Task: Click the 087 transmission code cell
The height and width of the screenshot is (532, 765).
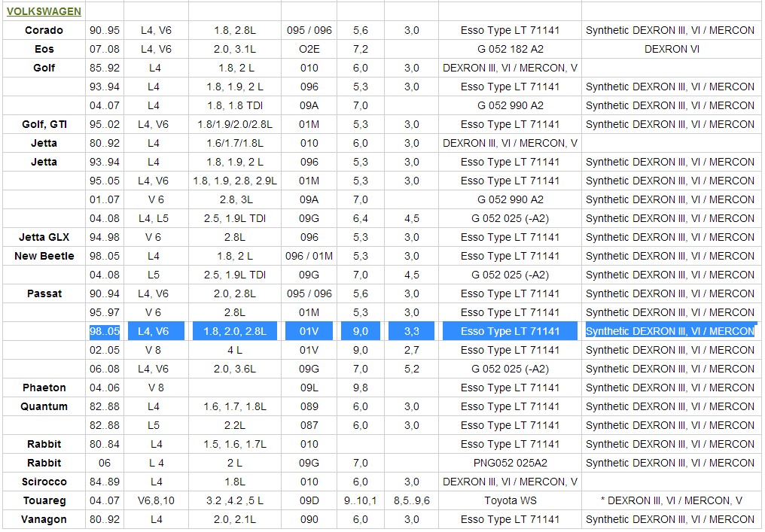Action: pyautogui.click(x=309, y=425)
